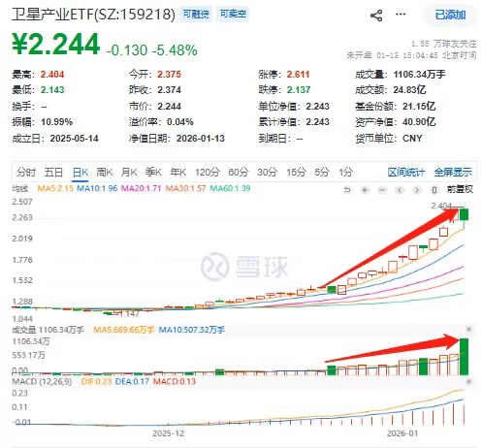The width and height of the screenshot is (482, 448).
Task: Open the 前复权 adjustment dropdown
Action: pyautogui.click(x=460, y=189)
